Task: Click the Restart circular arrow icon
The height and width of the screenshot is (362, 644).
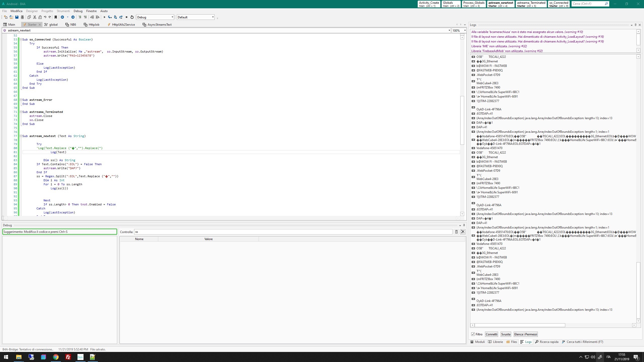Action: (x=132, y=17)
